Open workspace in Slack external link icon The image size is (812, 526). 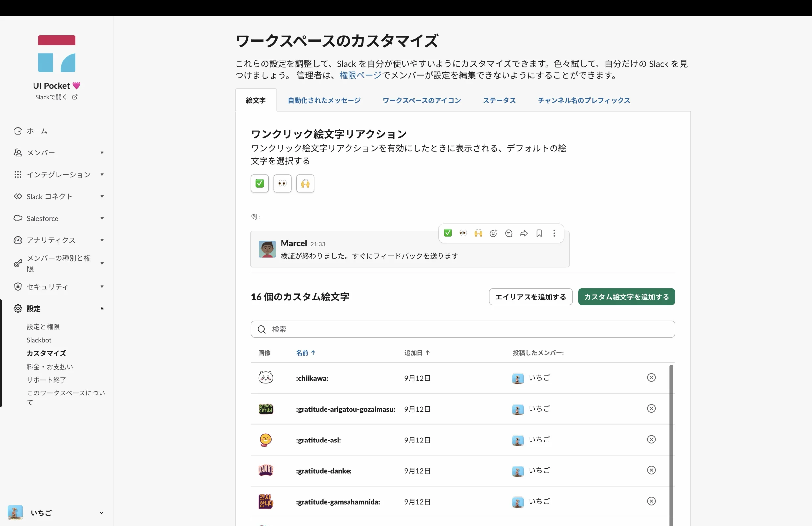(x=75, y=97)
